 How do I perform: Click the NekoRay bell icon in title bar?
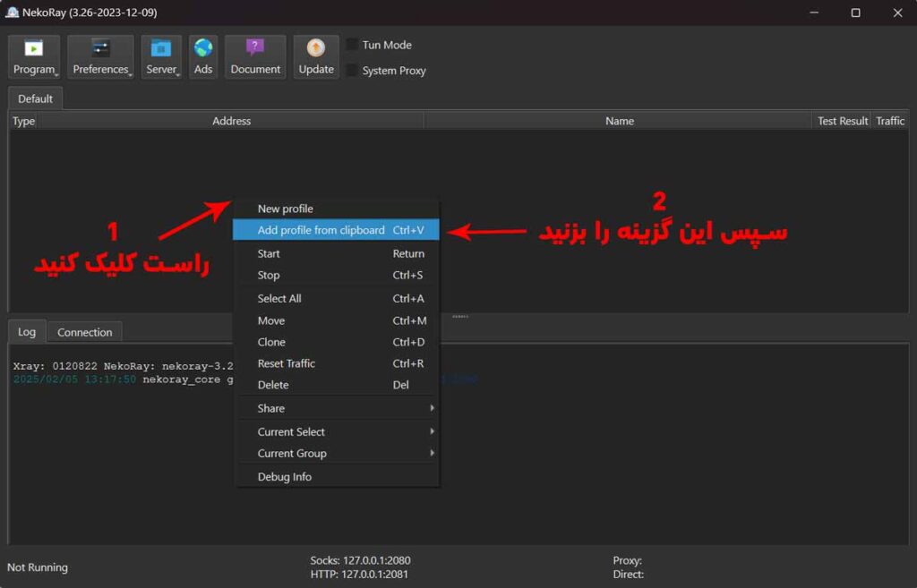tap(12, 13)
